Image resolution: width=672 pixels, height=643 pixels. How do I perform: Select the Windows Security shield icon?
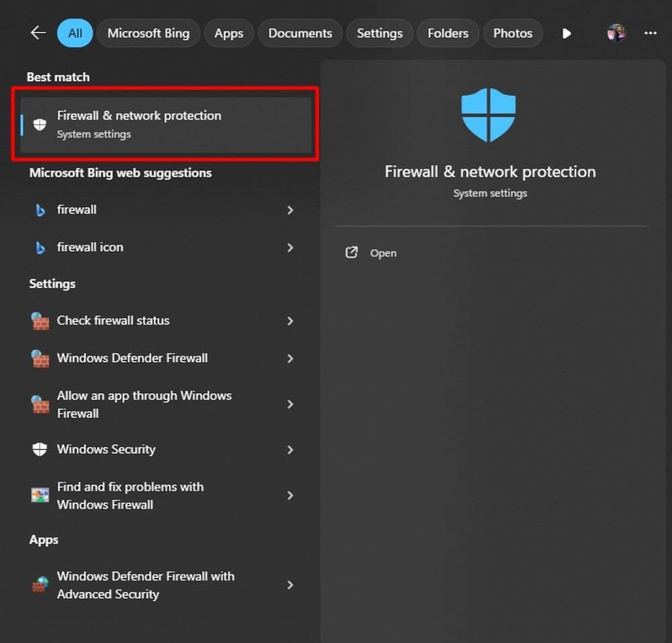click(x=40, y=449)
